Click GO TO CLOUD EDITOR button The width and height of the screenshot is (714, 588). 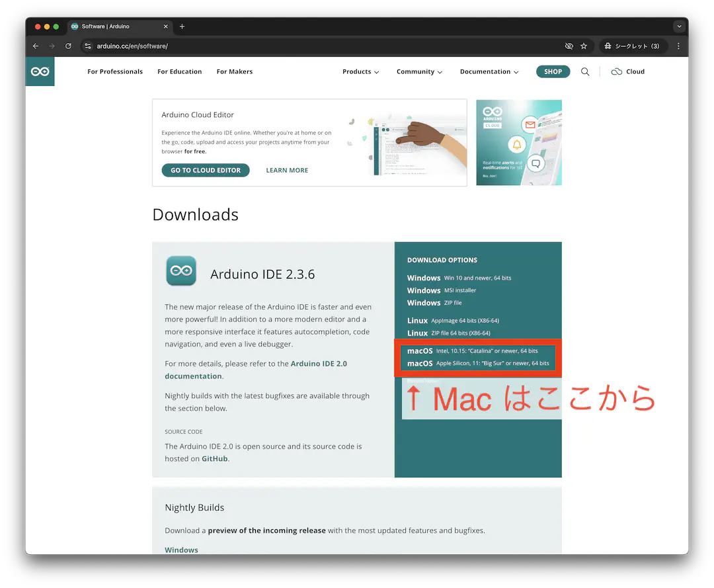(x=206, y=171)
